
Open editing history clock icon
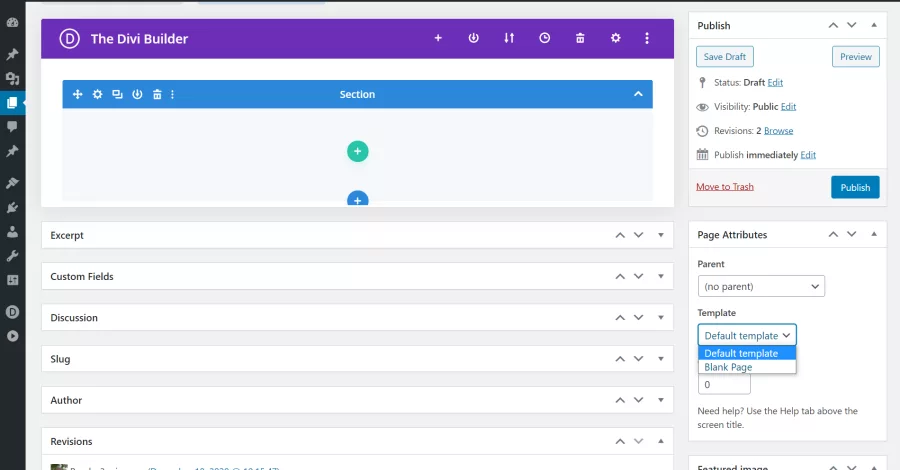(545, 38)
